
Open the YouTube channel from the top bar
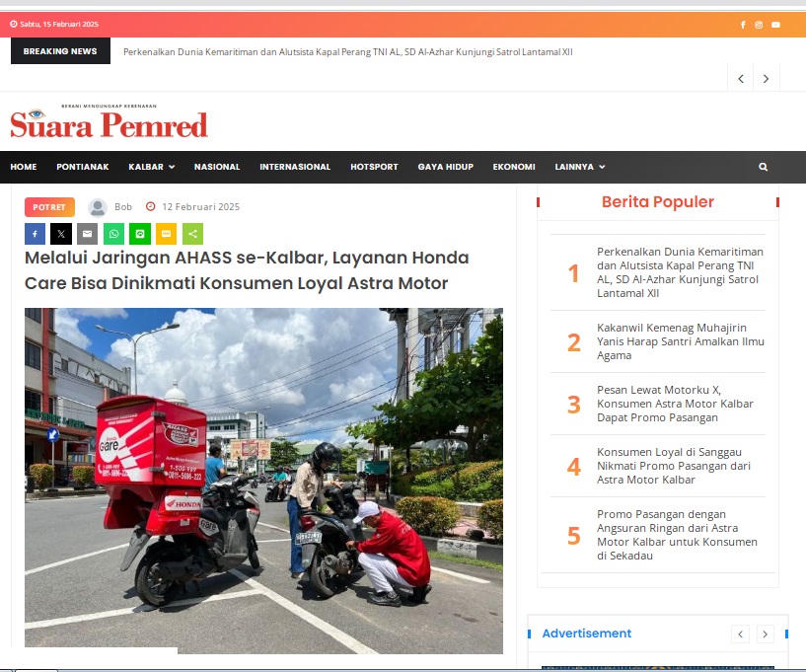tap(775, 25)
